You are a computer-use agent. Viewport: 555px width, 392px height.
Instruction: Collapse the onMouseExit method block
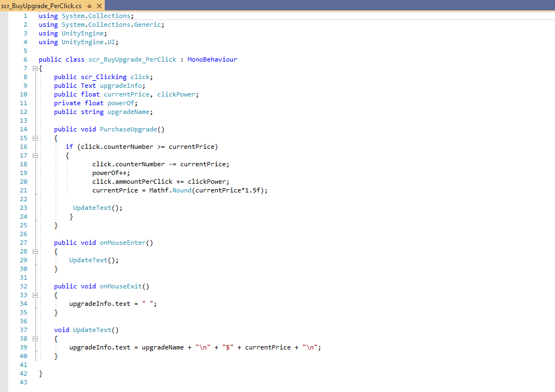[35, 295]
